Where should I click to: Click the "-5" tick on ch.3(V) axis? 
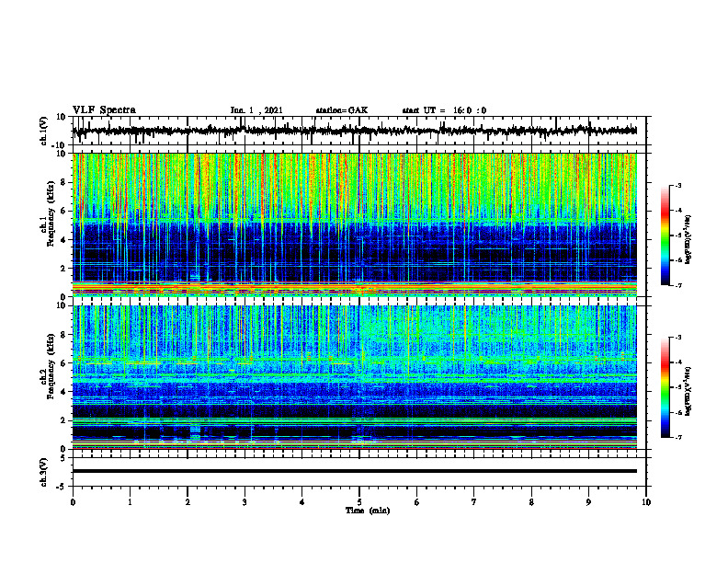point(62,487)
